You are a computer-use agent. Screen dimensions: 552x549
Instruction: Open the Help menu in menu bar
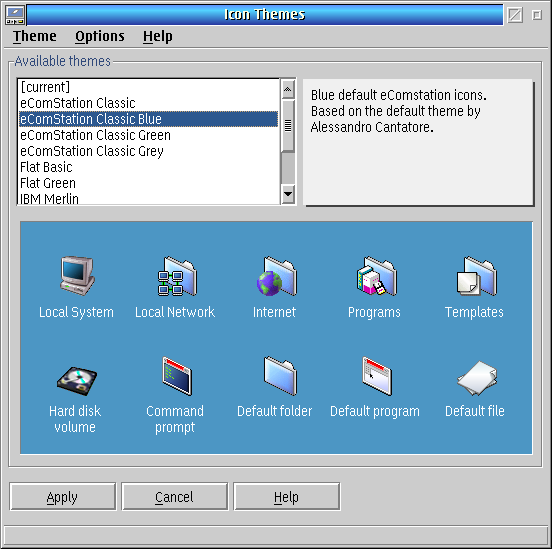pos(157,36)
